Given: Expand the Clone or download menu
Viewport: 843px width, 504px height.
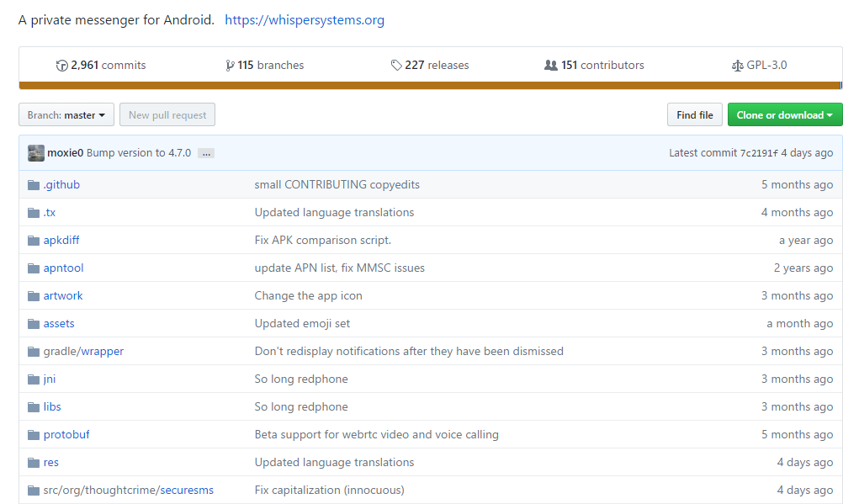Looking at the screenshot, I should (x=784, y=115).
